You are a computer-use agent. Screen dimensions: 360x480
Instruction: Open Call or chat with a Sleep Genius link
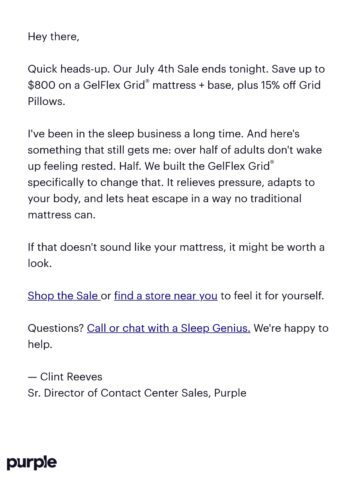coord(169,328)
